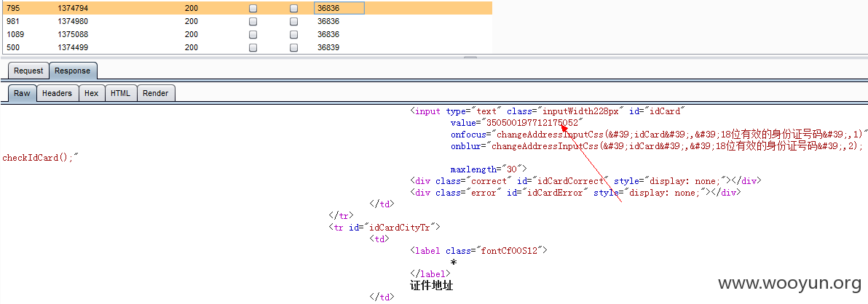This screenshot has height=304, width=868.
Task: Click the closing </label> tag
Action: click(x=430, y=273)
